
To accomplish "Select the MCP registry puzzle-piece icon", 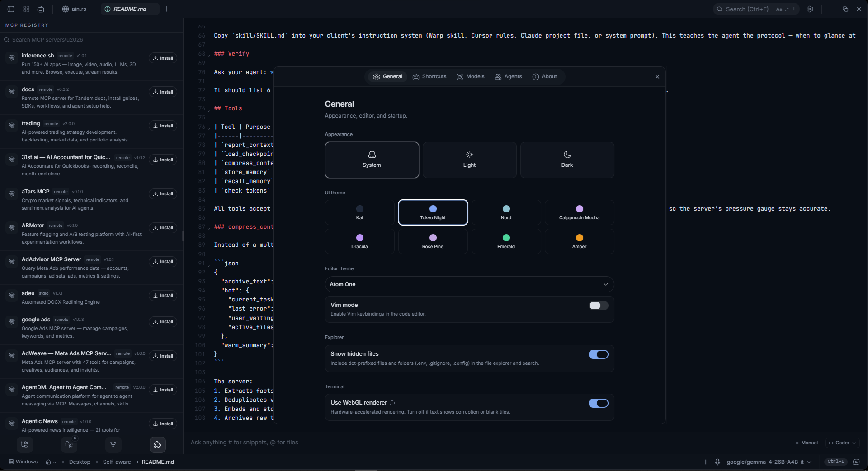I will (157, 445).
